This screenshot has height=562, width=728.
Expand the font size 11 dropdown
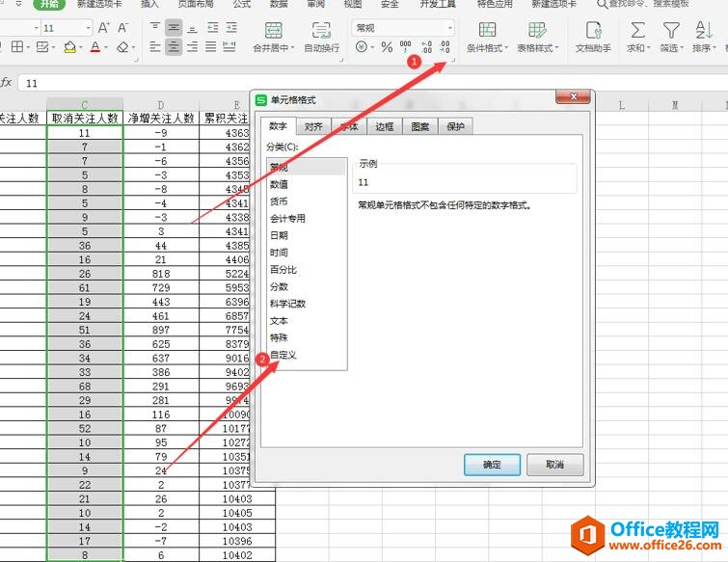tap(87, 28)
